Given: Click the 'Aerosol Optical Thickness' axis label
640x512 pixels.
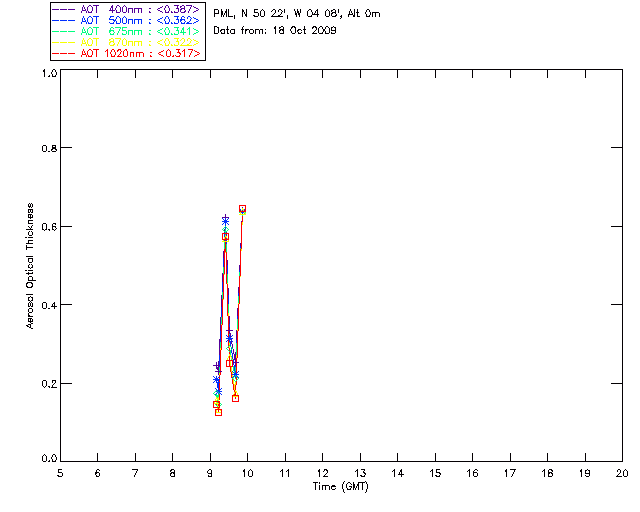Looking at the screenshot, I should pyautogui.click(x=30, y=266).
